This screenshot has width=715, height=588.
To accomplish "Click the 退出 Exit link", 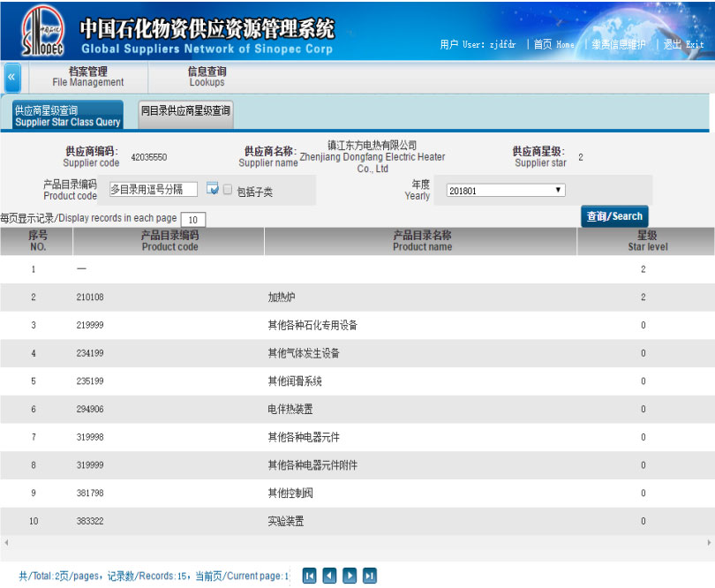I will [683, 44].
